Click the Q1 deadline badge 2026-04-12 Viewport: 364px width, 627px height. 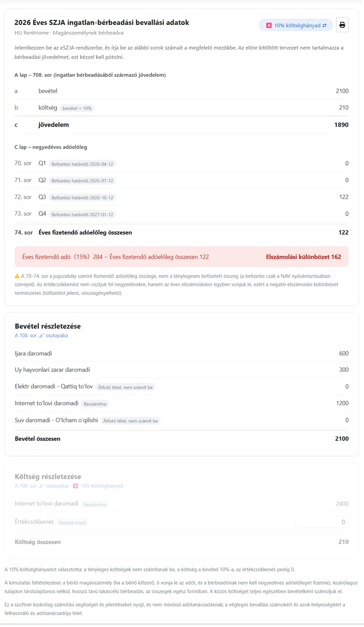82,164
